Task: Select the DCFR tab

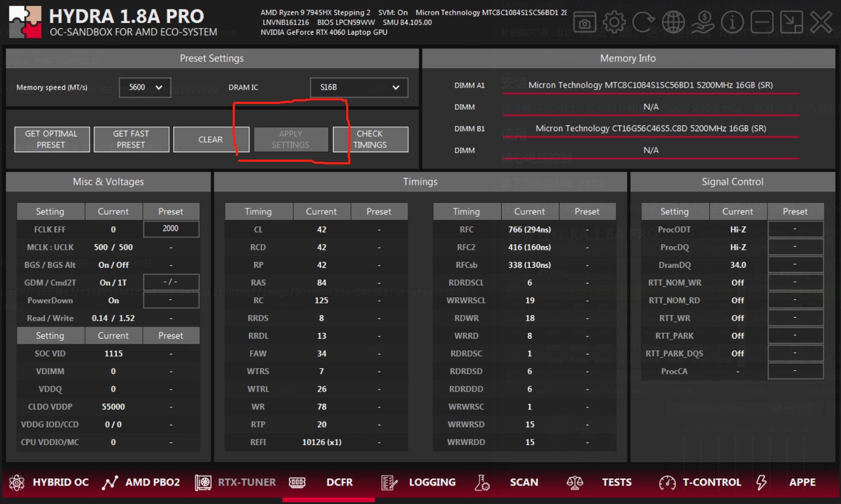Action: coord(339,482)
